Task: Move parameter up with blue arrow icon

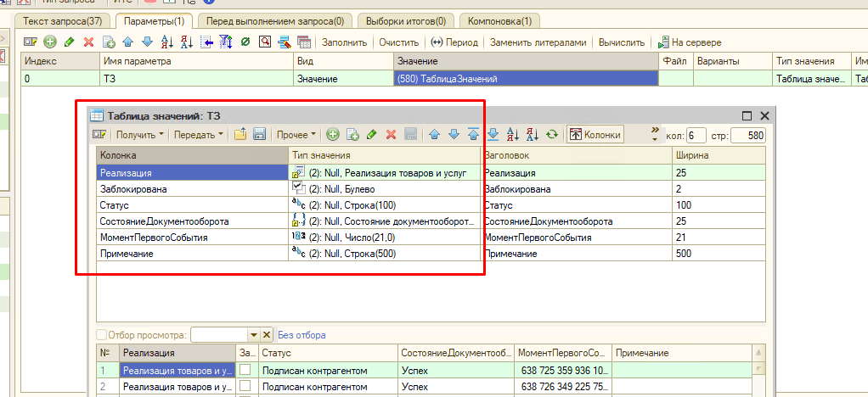Action: (x=128, y=42)
